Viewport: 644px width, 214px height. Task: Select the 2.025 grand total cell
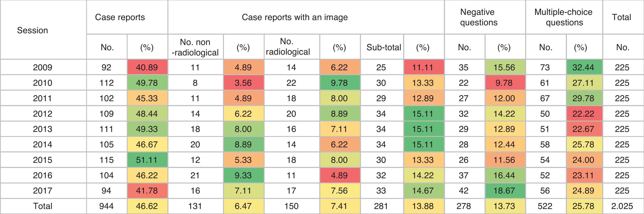click(622, 206)
